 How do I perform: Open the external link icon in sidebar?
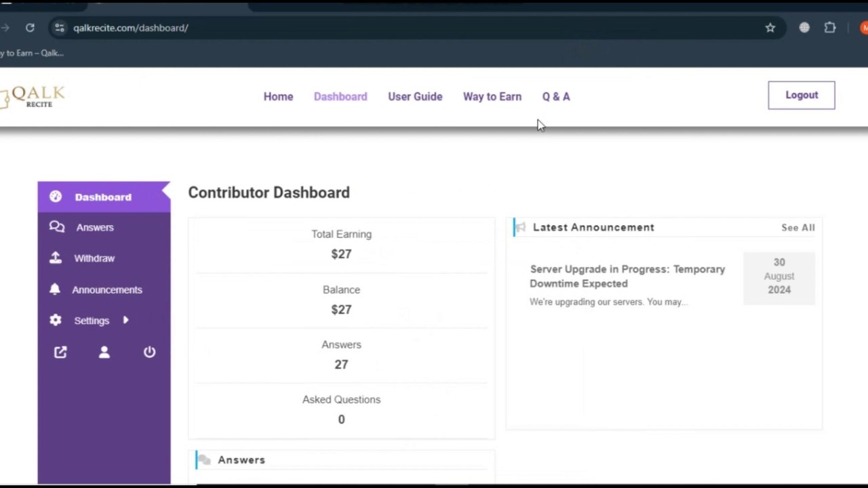[60, 352]
